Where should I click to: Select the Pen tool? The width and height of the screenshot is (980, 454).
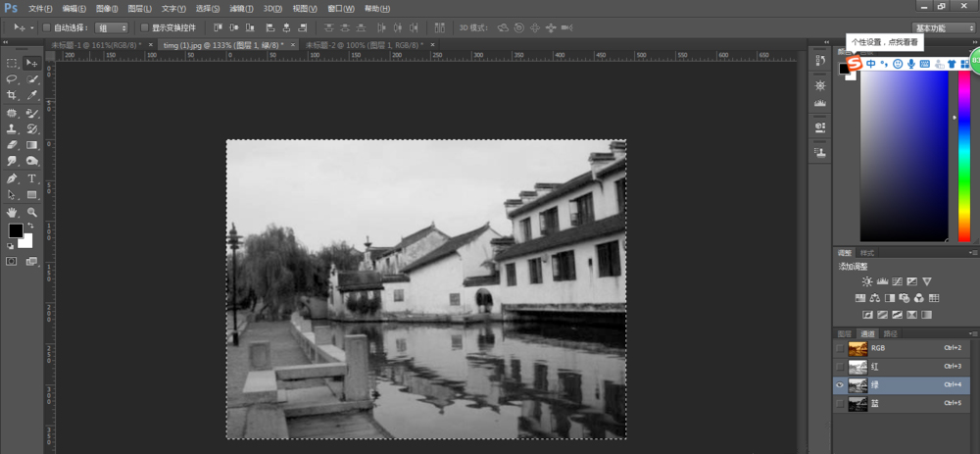[x=12, y=178]
